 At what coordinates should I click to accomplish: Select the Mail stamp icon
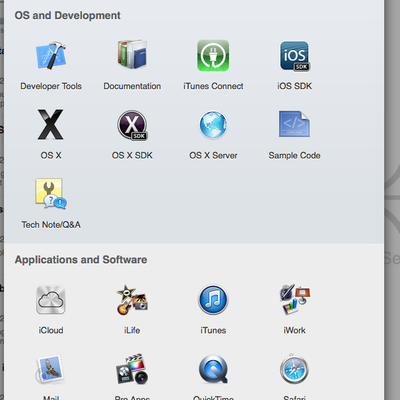coord(50,370)
